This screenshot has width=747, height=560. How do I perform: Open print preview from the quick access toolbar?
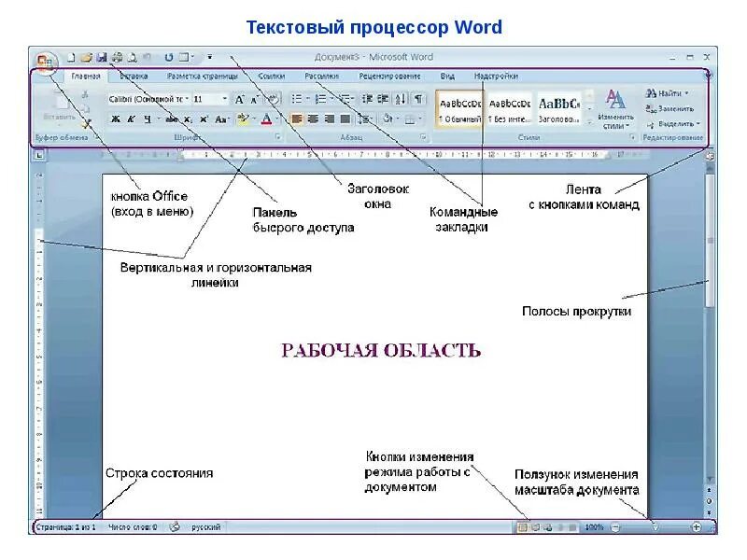pyautogui.click(x=132, y=58)
